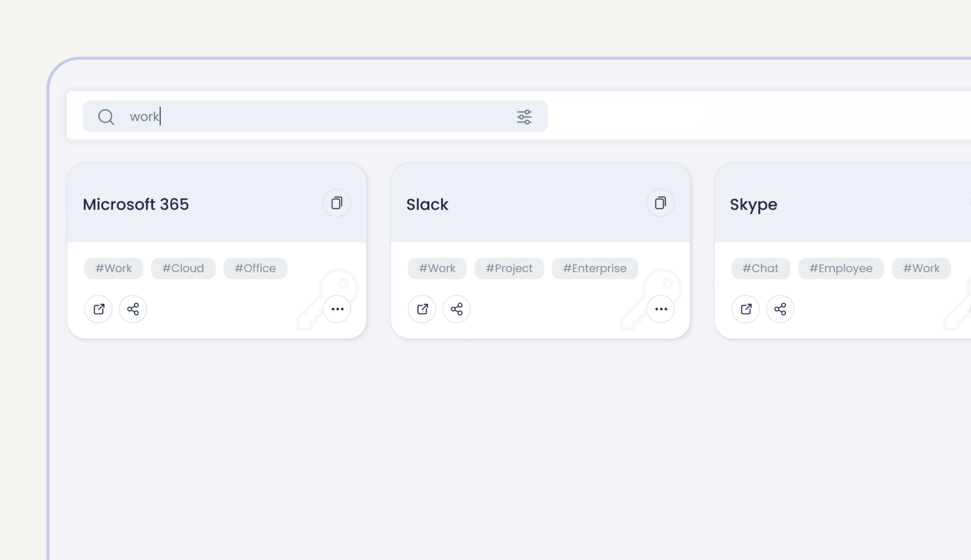This screenshot has height=560, width=971.
Task: Focus the search field containing "work"
Action: click(315, 116)
